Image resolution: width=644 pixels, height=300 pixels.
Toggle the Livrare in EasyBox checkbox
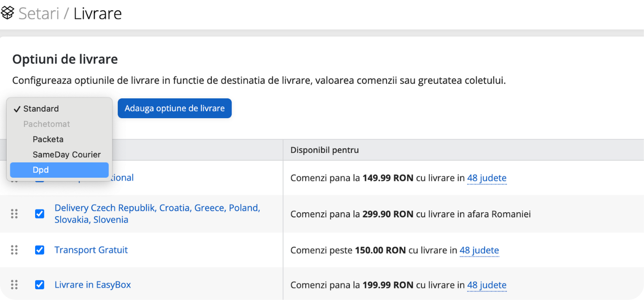pos(40,285)
